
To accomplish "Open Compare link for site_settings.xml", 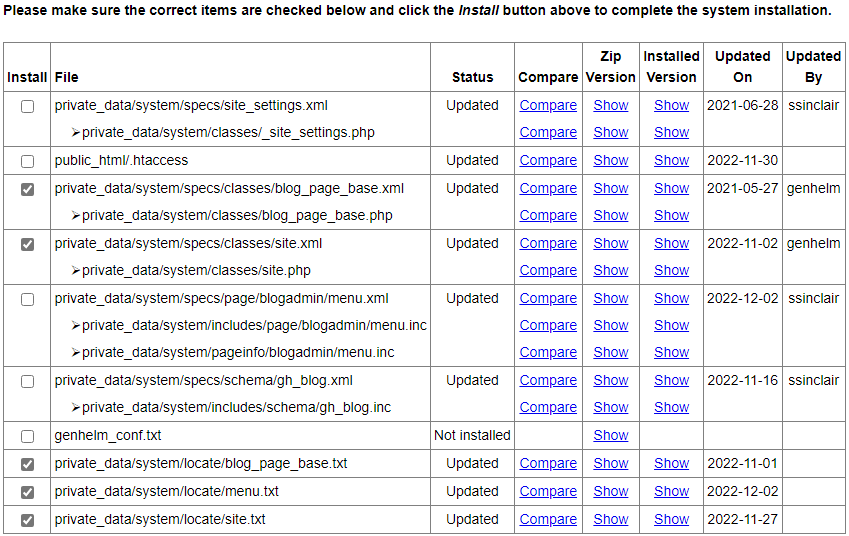I will click(x=548, y=105).
